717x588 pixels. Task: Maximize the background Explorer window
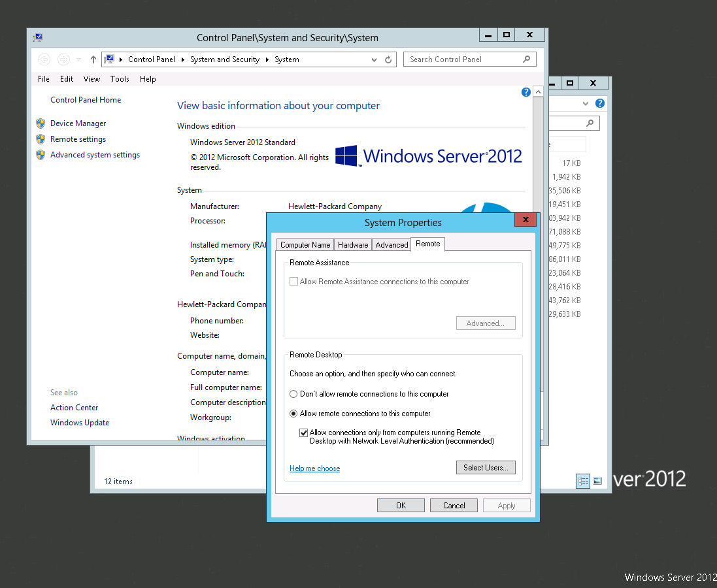point(570,83)
